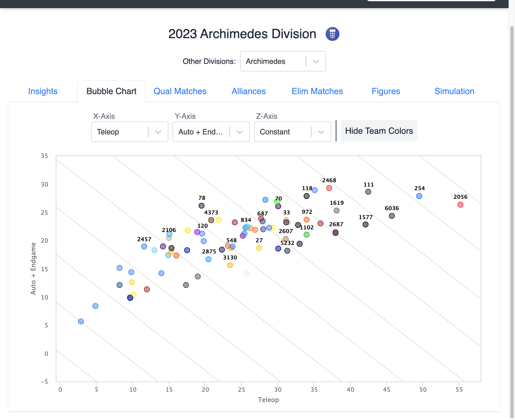Click the team label 118

point(307,188)
